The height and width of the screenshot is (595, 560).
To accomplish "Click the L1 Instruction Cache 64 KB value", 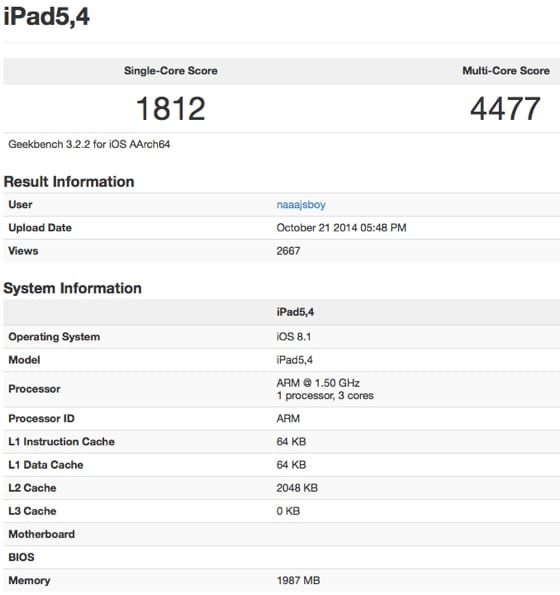I will click(x=291, y=442).
